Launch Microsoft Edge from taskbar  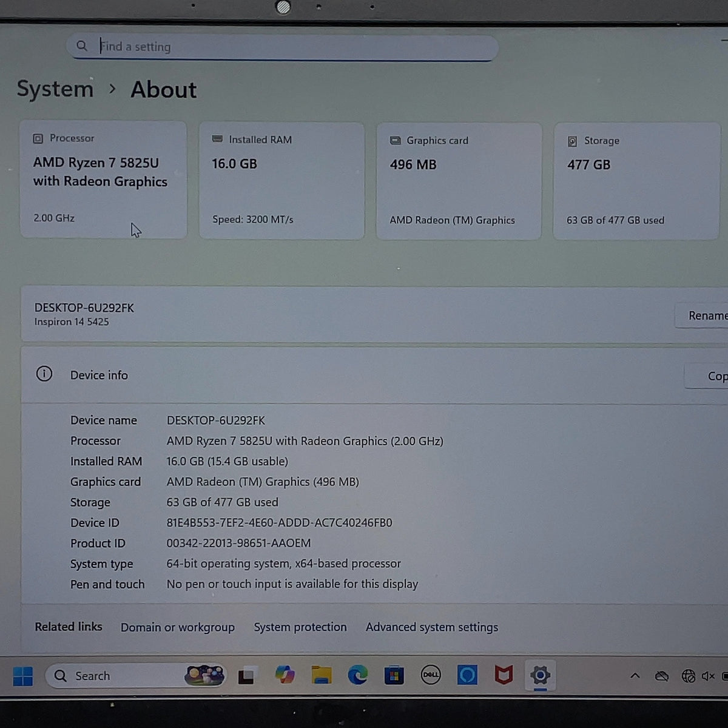(x=358, y=675)
